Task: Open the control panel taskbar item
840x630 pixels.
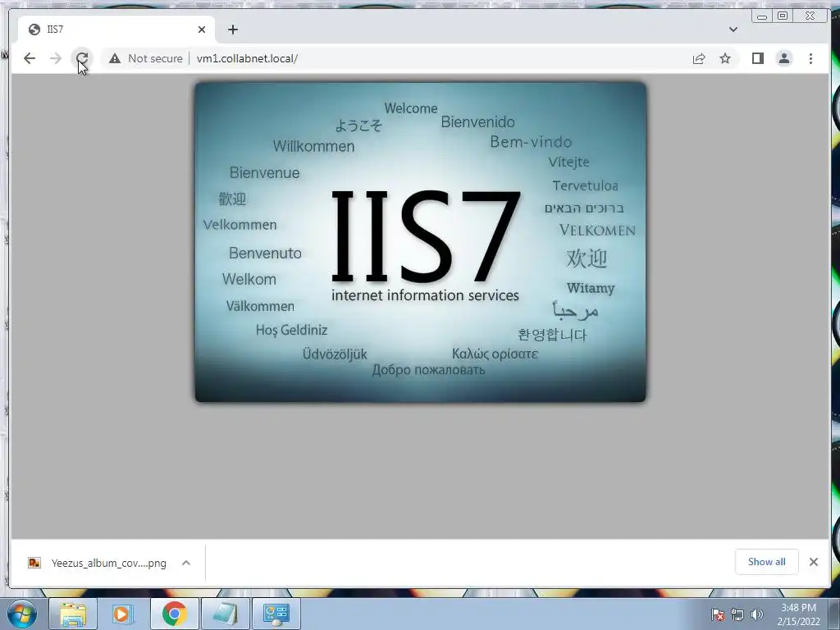Action: click(x=276, y=614)
